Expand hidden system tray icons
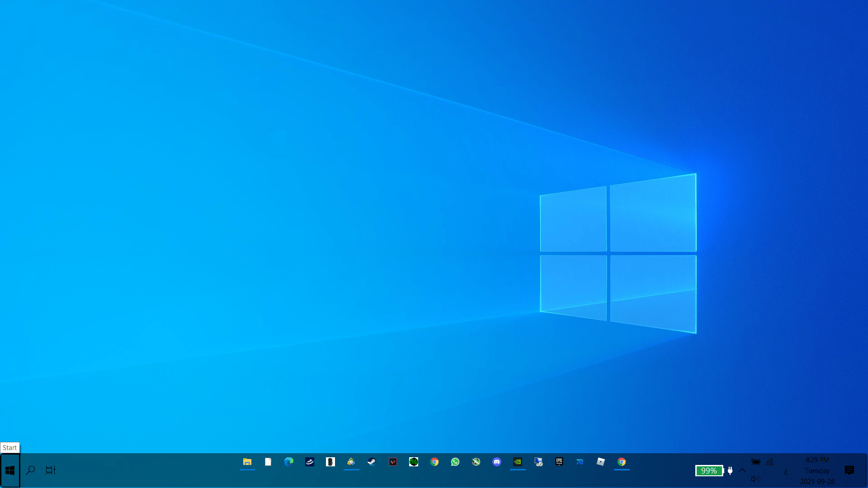868x488 pixels. coord(742,470)
